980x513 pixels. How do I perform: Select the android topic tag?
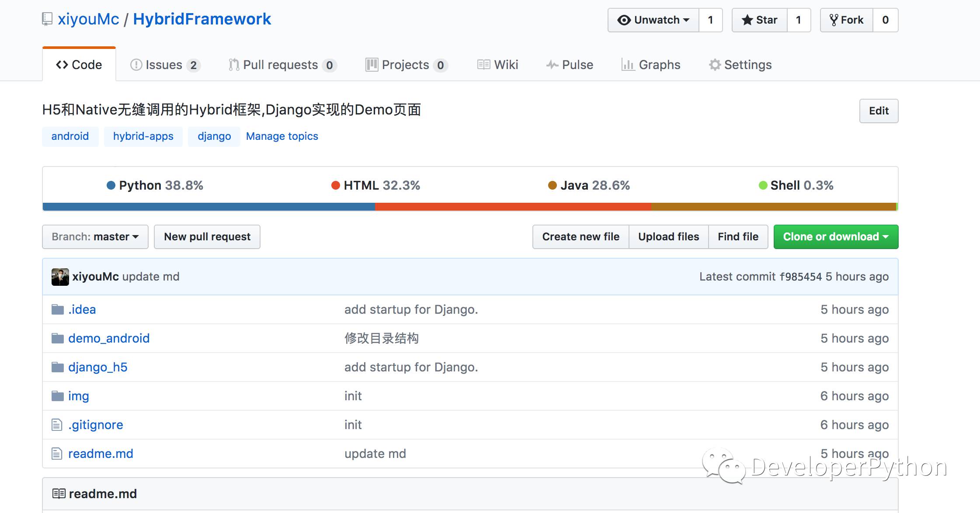click(x=70, y=136)
